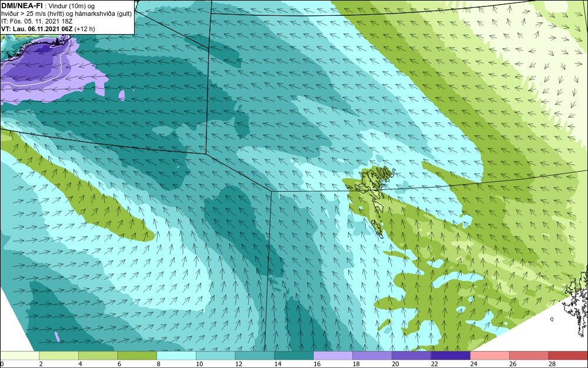Click legend scale number 26

tap(513, 364)
